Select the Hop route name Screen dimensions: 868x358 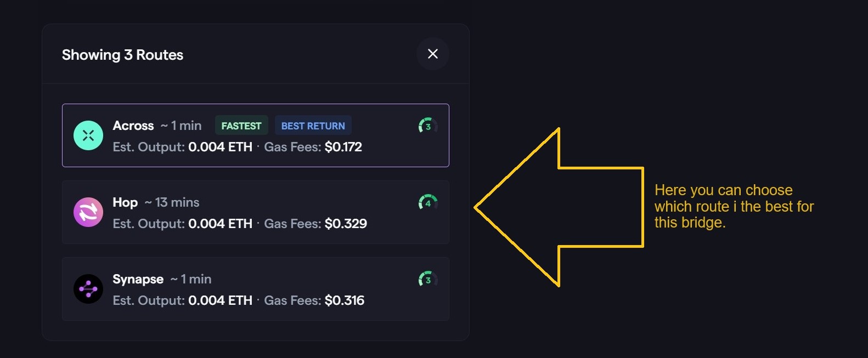(x=125, y=202)
